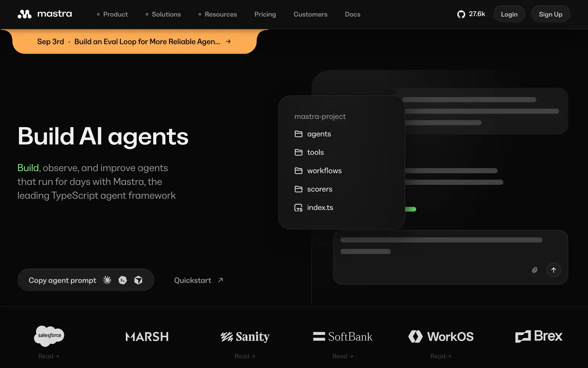Screen dimensions: 588x368
Task: Click the agents folder icon
Action: coord(298,134)
